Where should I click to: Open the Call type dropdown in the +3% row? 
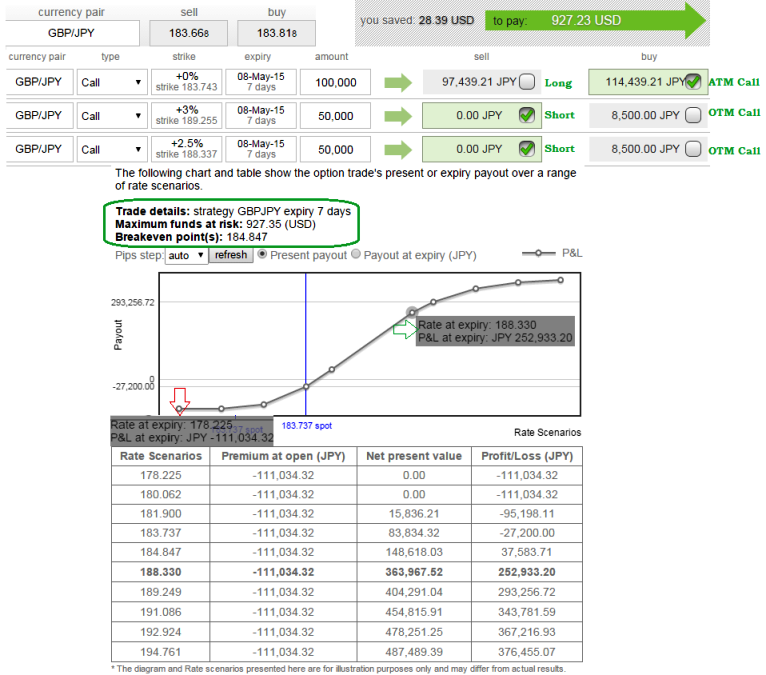pos(112,116)
